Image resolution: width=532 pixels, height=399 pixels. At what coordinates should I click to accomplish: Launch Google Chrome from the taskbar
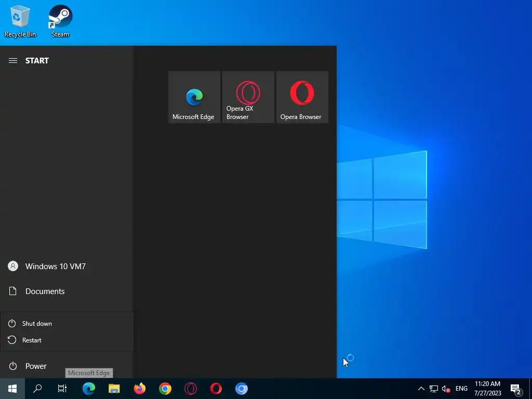[x=165, y=389]
